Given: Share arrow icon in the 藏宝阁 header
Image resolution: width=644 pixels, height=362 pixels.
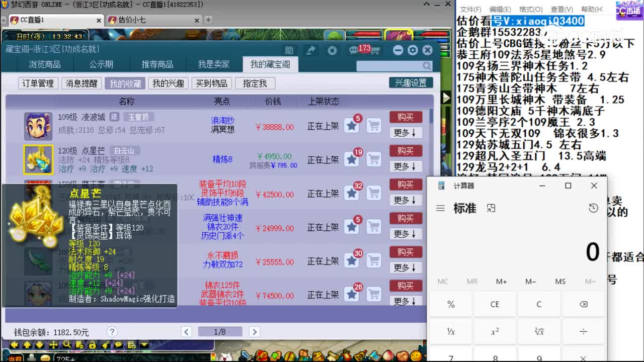Looking at the screenshot, I should (x=311, y=50).
